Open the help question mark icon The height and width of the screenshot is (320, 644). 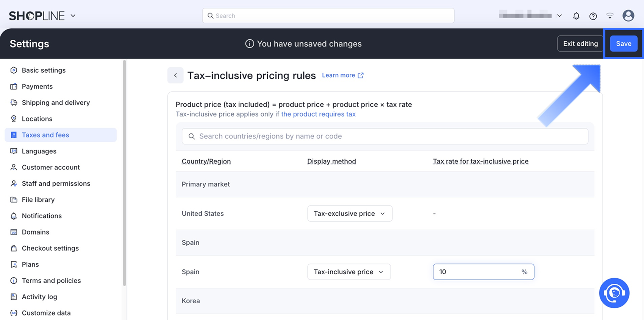[x=593, y=16]
